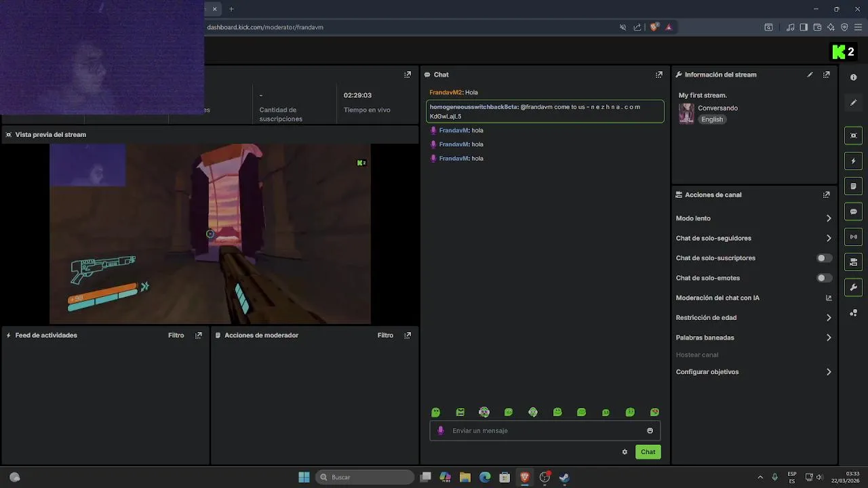Pop out the Acciones de canal panel

(826, 195)
